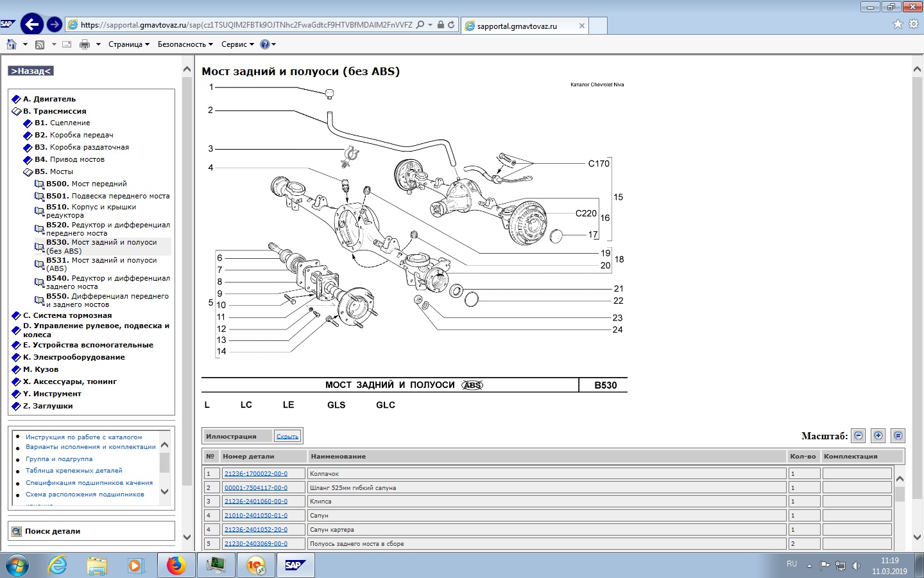Click Поиск детали search box
The height and width of the screenshot is (578, 924).
pos(91,531)
